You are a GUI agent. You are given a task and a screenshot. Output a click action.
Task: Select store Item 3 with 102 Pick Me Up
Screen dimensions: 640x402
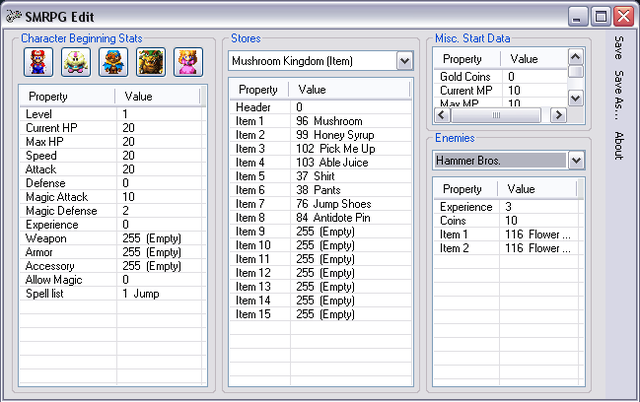point(320,149)
